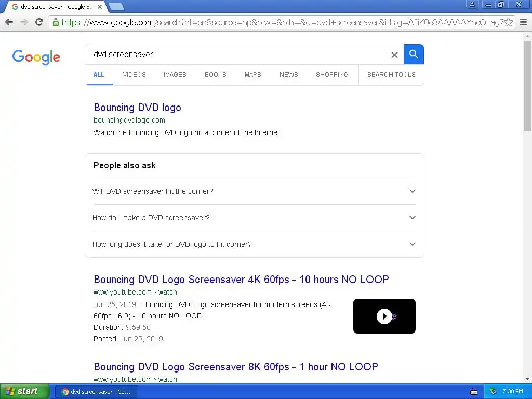Viewport: 532px width, 399px height.
Task: Reload the page with the refresh icon
Action: point(39,22)
